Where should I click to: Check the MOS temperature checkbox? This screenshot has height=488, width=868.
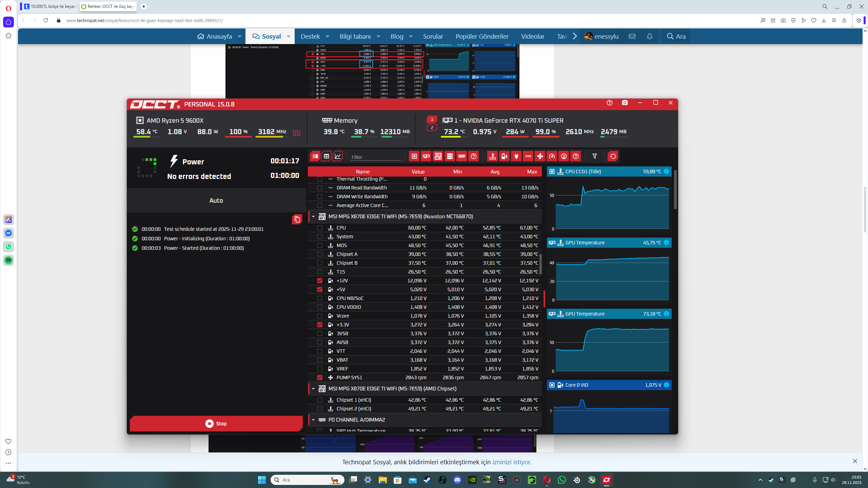coord(319,245)
